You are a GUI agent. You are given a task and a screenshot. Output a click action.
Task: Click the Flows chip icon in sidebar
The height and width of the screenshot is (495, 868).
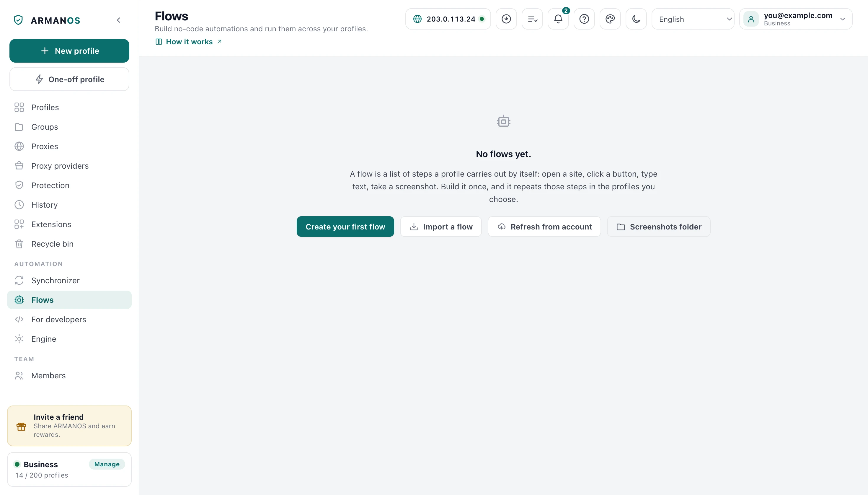19,300
